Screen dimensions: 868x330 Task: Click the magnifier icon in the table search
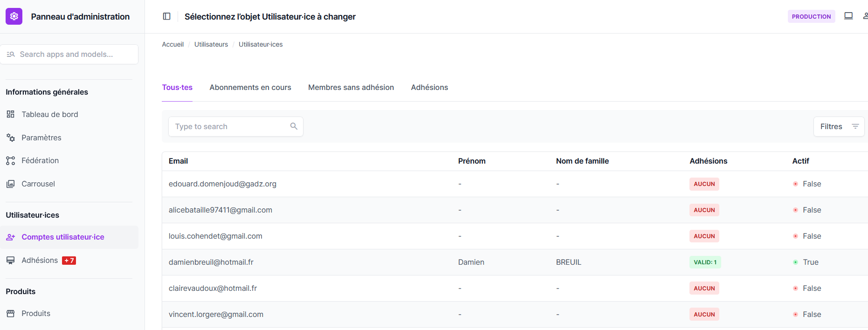pyautogui.click(x=294, y=126)
